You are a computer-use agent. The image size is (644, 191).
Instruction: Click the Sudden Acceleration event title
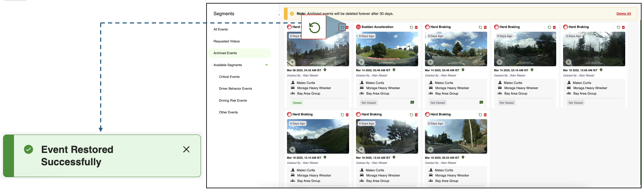pos(377,27)
